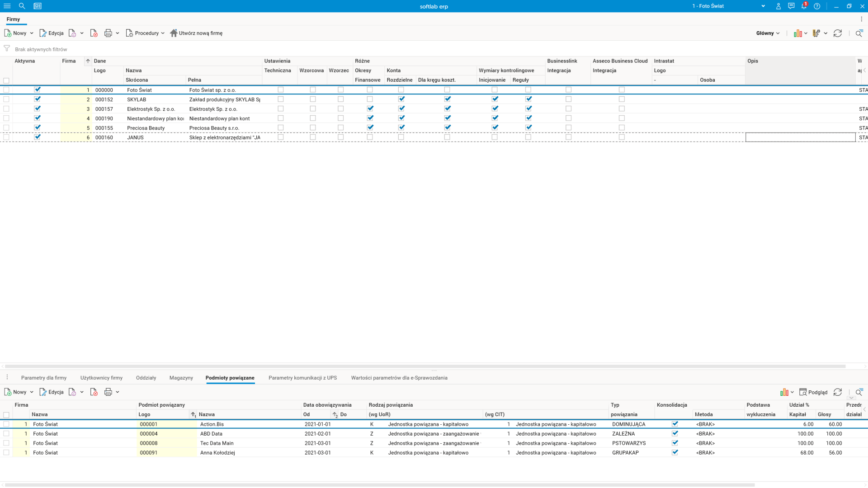Open the chart icon in top toolbar

point(797,33)
